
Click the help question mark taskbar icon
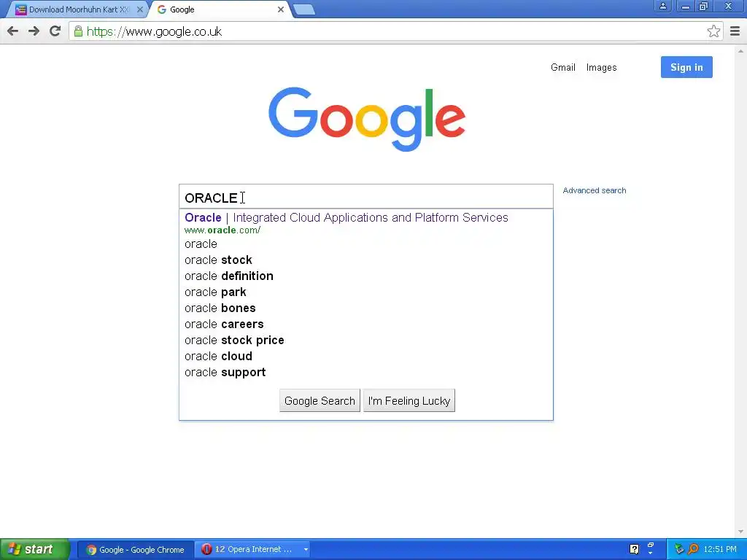click(x=634, y=549)
